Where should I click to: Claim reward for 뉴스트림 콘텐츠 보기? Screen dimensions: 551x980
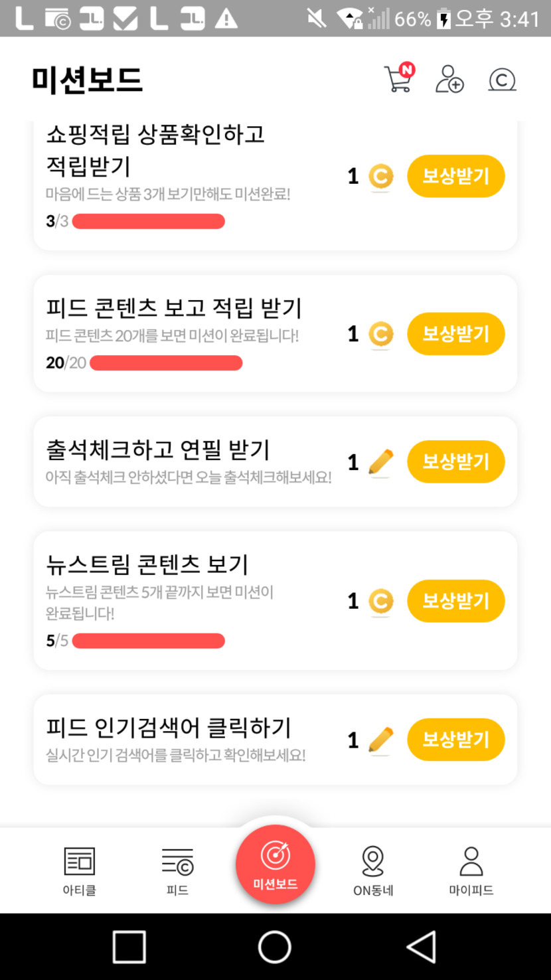(x=456, y=602)
